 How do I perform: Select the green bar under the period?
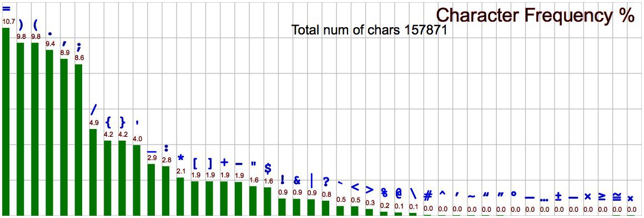(x=49, y=132)
